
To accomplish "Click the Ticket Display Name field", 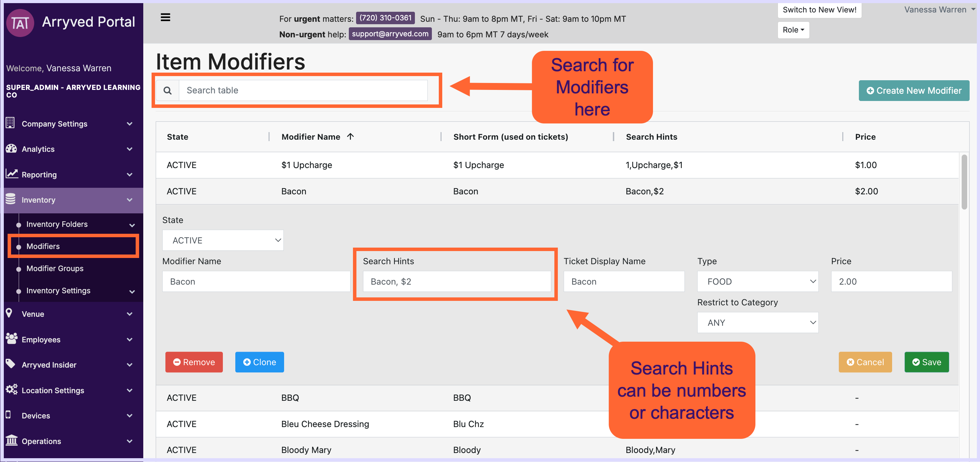I will click(624, 281).
